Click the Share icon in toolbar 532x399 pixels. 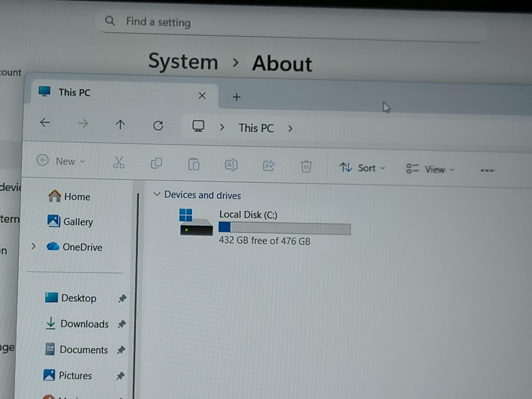pos(269,166)
